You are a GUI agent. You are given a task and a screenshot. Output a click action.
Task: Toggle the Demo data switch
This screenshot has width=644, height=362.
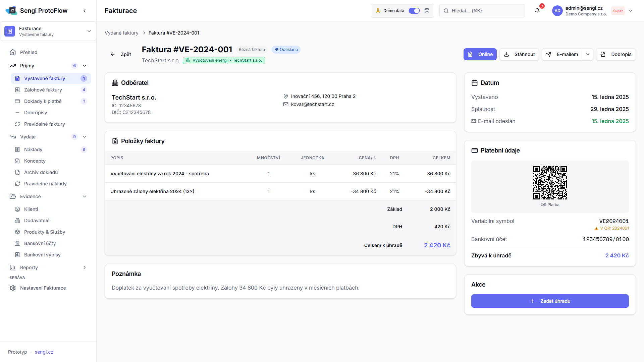tap(414, 11)
